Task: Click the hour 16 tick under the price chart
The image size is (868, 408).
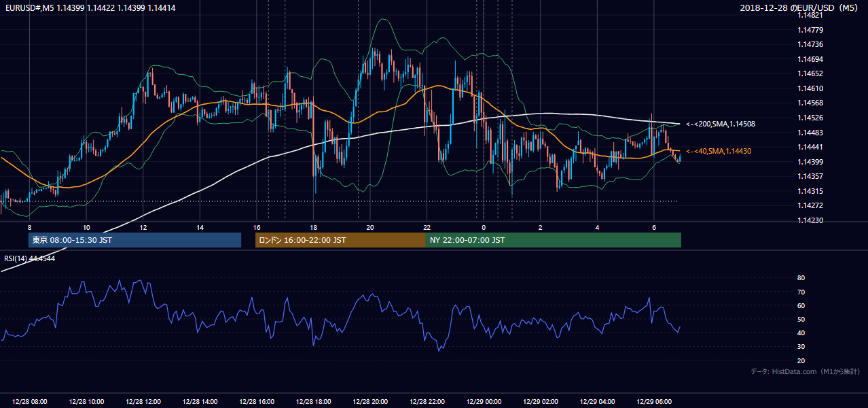Action: (x=257, y=227)
